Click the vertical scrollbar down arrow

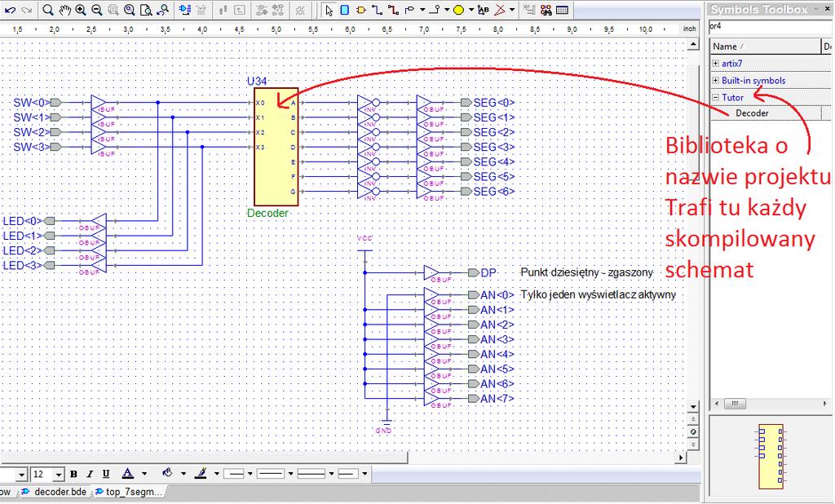pos(693,406)
